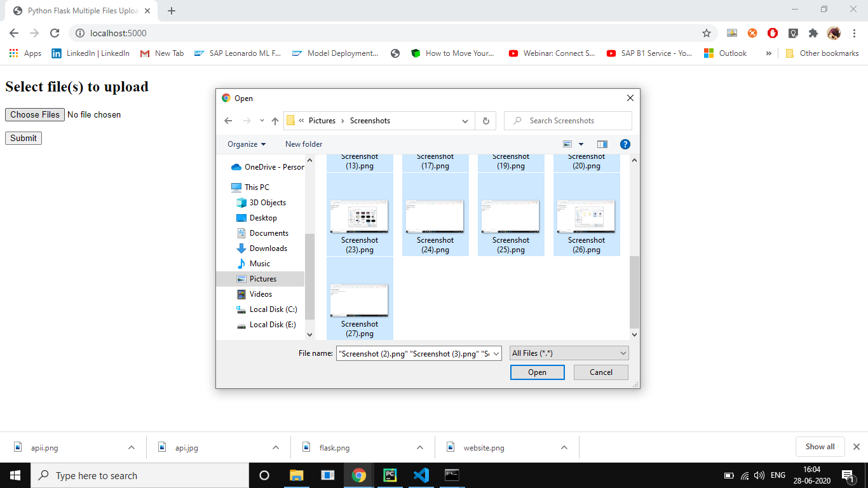Open the Outlook bookmark

[726, 53]
